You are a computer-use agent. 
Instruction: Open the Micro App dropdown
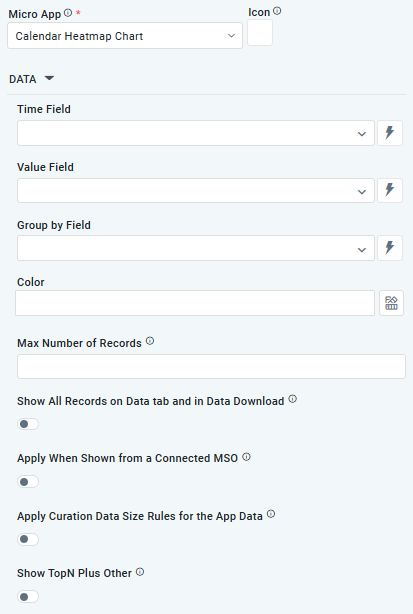pos(125,36)
